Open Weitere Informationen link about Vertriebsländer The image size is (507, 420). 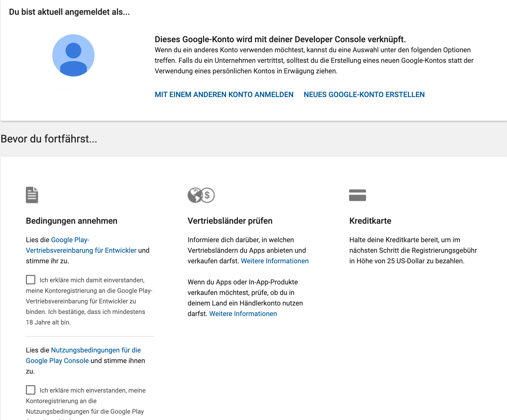[275, 261]
